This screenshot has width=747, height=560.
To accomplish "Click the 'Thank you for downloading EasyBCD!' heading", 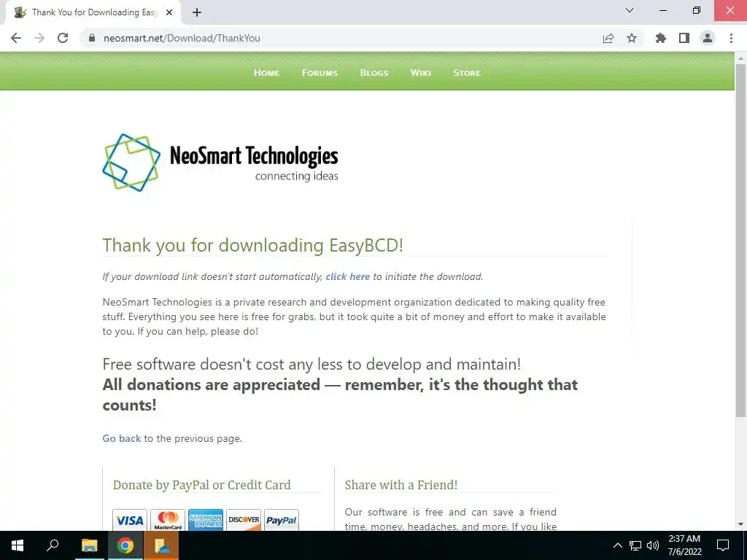I will 253,246.
